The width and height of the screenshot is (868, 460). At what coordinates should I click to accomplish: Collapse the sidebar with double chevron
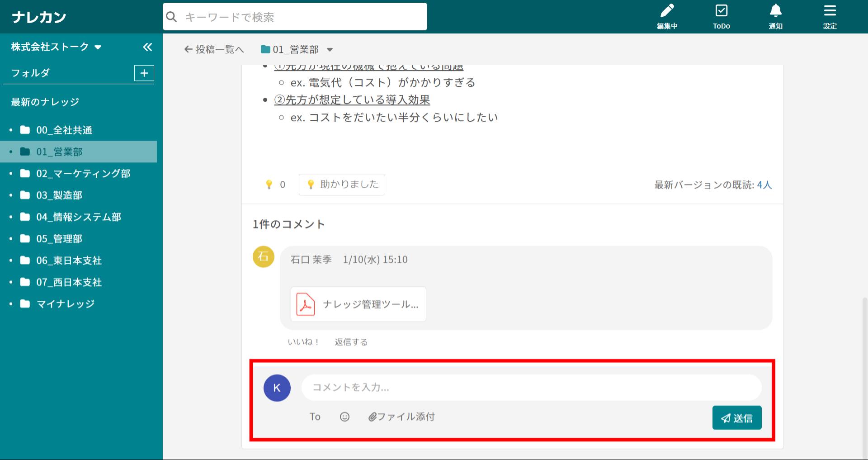[x=147, y=47]
